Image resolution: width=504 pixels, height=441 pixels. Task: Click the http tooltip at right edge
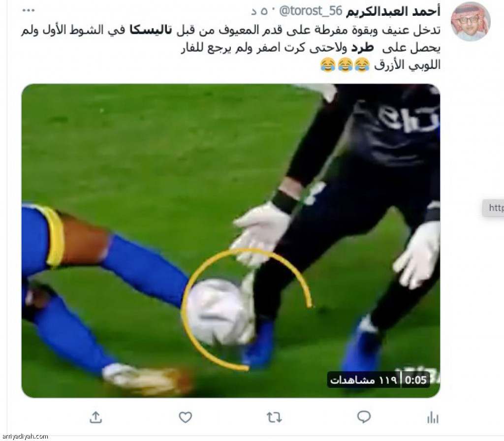point(493,208)
